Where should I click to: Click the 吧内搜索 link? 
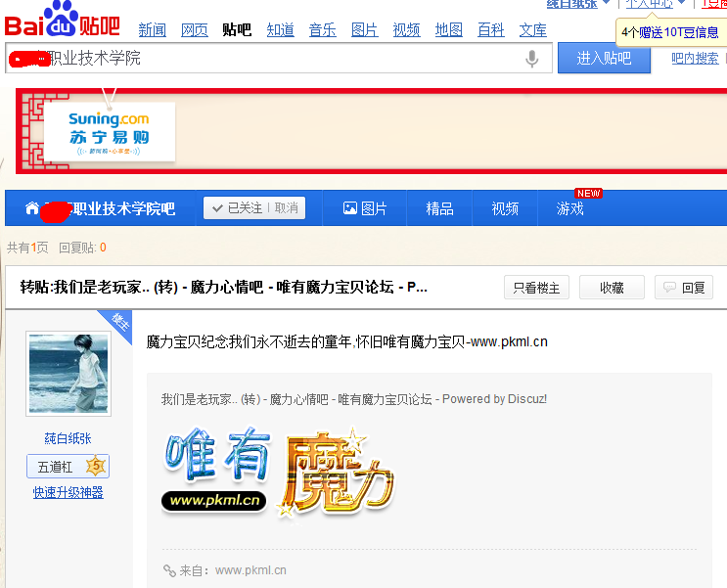pyautogui.click(x=695, y=59)
